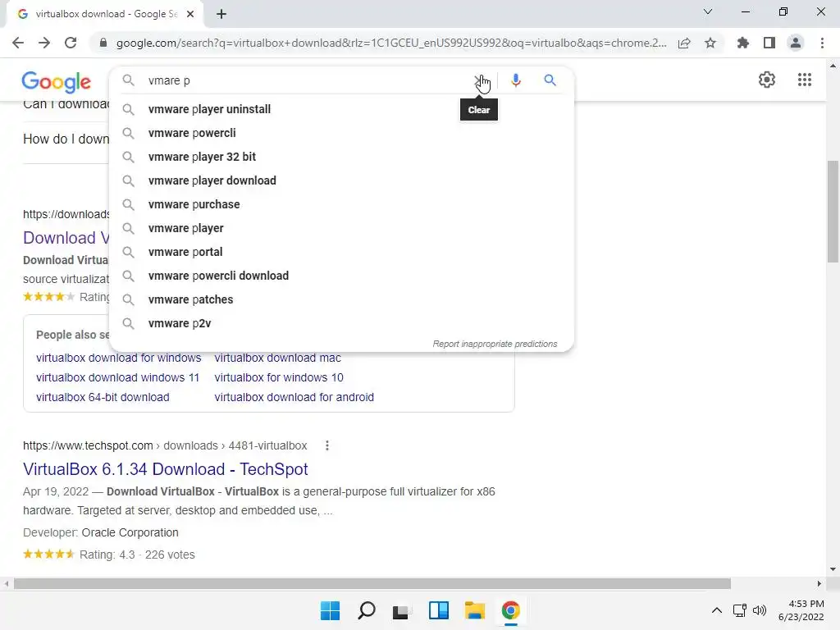Open File Explorer from taskbar
This screenshot has height=630, width=840.
coord(475,610)
